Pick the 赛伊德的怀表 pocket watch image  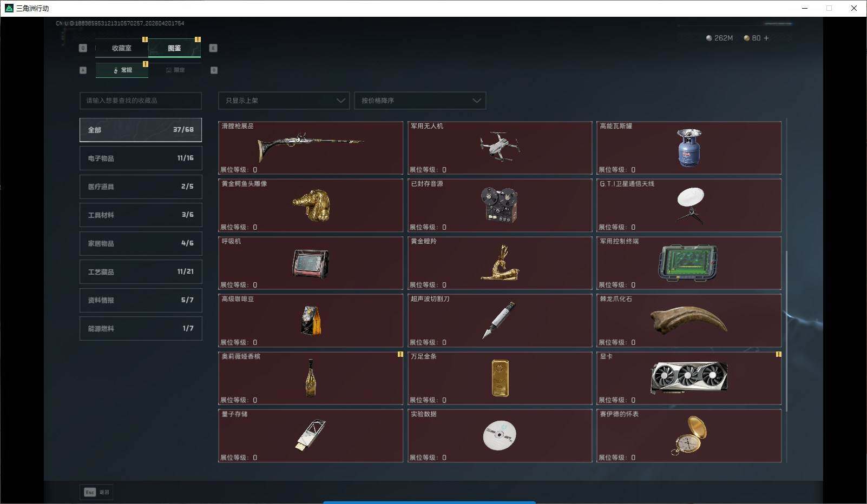pos(689,435)
